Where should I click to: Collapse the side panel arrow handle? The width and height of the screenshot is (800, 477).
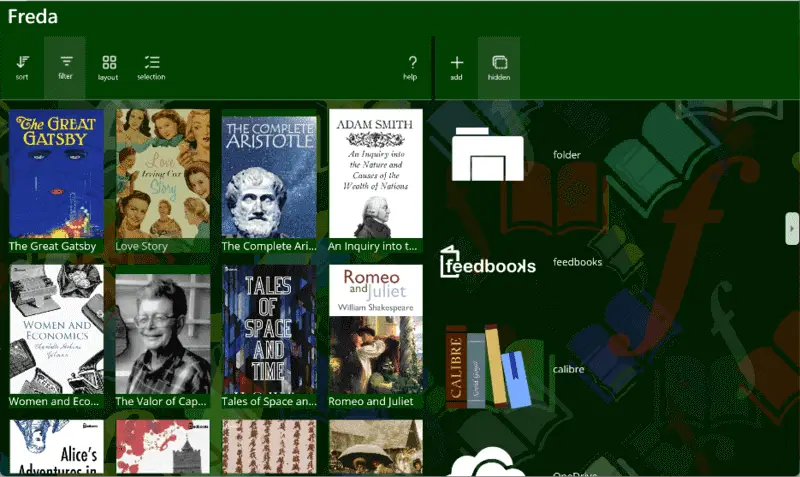point(792,229)
